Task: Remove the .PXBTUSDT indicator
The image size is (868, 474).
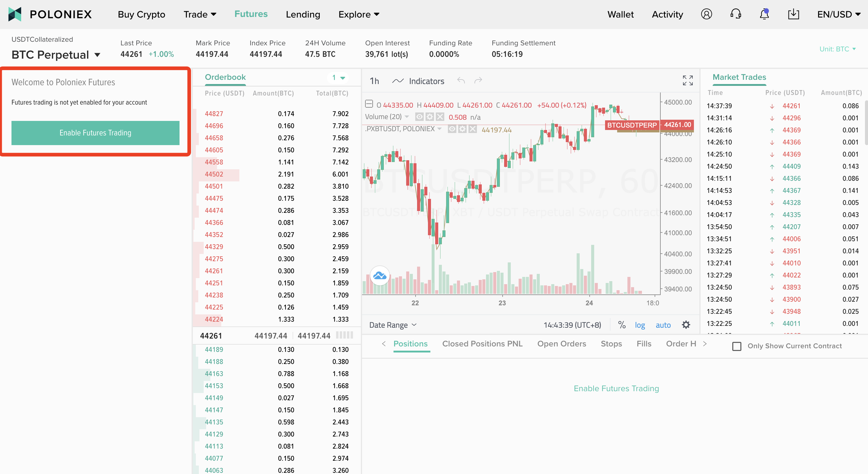Action: tap(473, 129)
